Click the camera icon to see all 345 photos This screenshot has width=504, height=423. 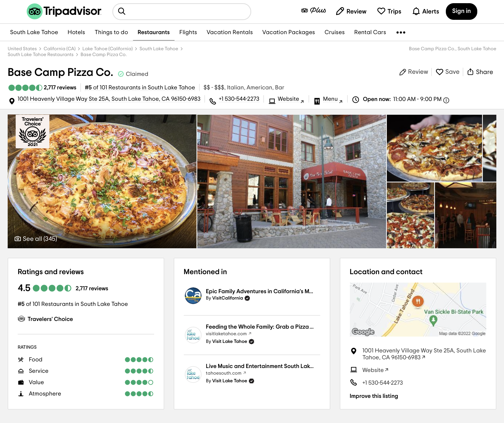(17, 238)
